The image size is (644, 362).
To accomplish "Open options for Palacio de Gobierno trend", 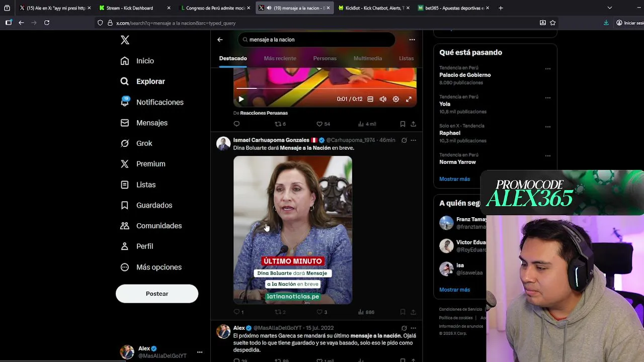I will tap(548, 69).
